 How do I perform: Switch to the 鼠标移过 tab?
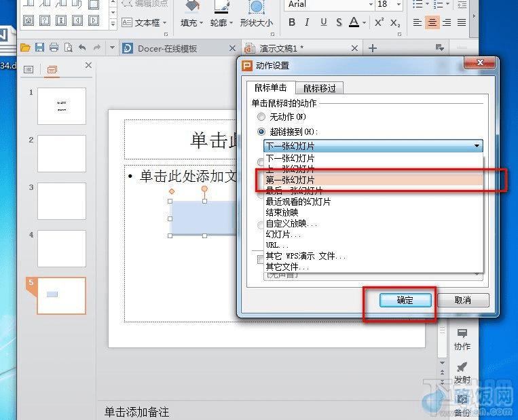click(x=320, y=88)
